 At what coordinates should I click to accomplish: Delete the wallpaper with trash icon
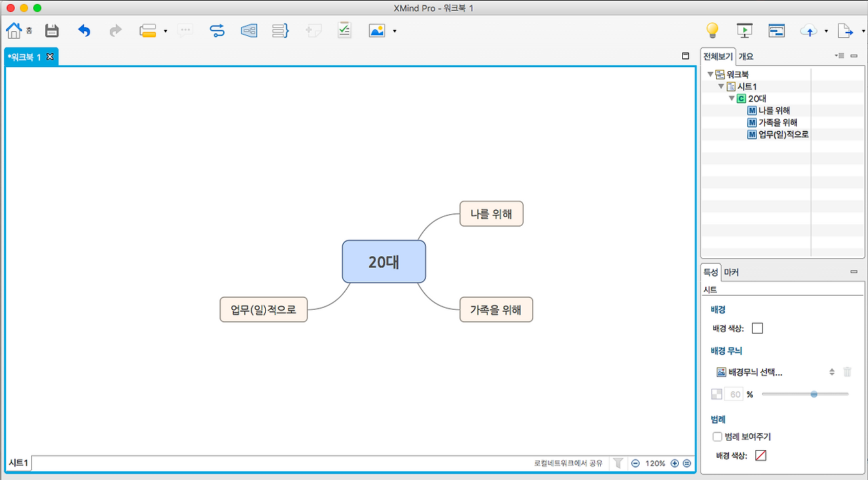(x=847, y=372)
